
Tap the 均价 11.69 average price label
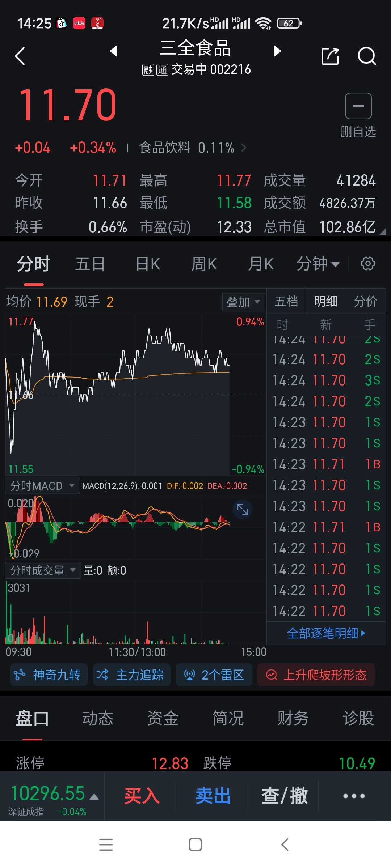37,302
